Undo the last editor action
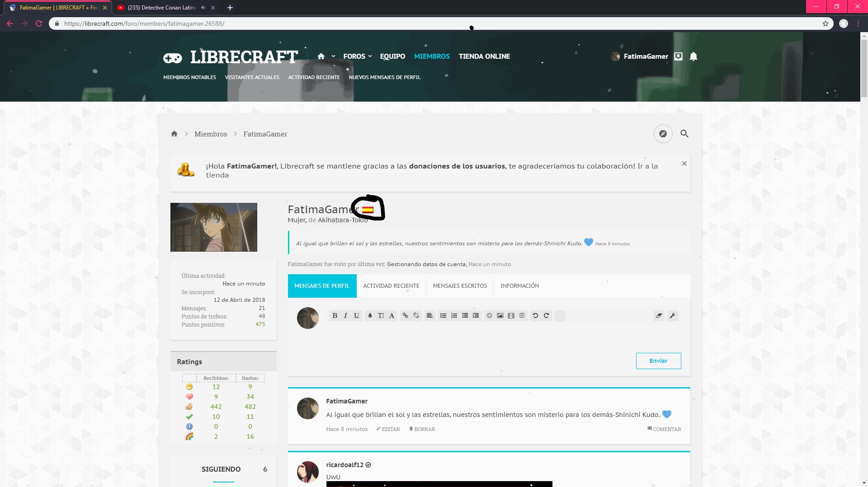Viewport: 868px width, 487px height. coord(535,316)
